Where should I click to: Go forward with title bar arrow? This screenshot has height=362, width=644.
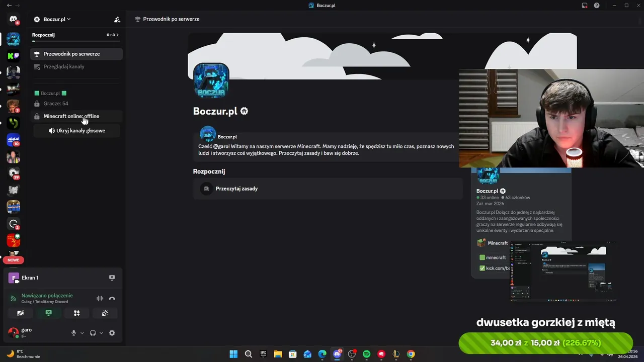click(19, 6)
